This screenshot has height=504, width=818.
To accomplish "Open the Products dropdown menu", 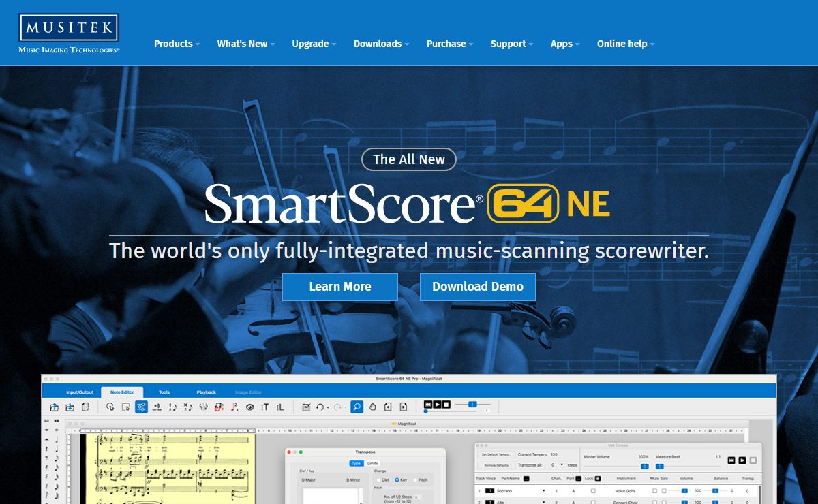I will 177,44.
